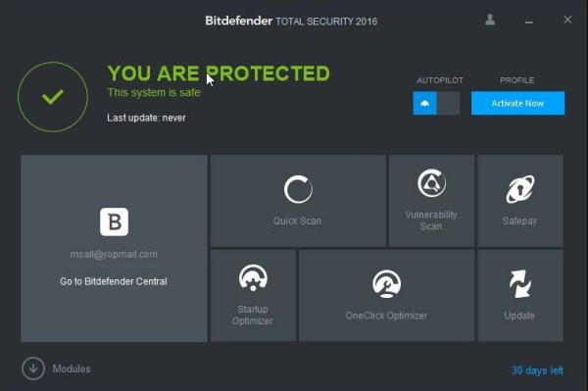The height and width of the screenshot is (391, 588).
Task: Minimize the Bitdefender window
Action: pyautogui.click(x=529, y=22)
